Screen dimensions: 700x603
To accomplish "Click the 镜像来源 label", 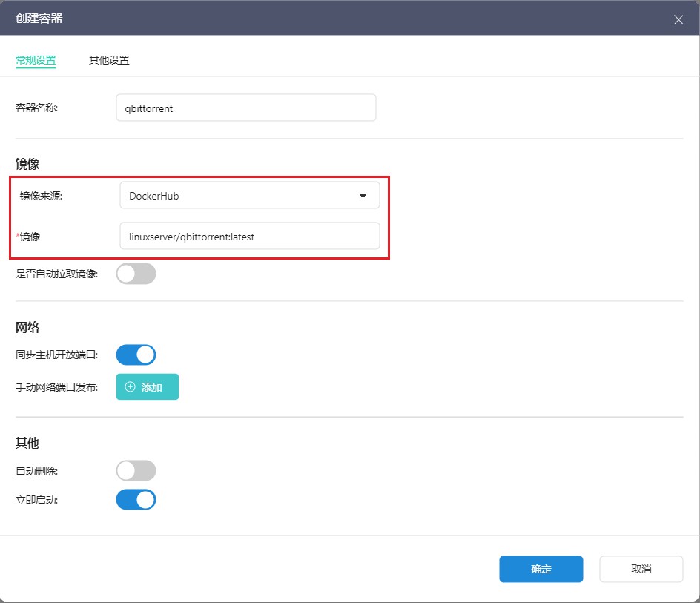I will [x=41, y=196].
